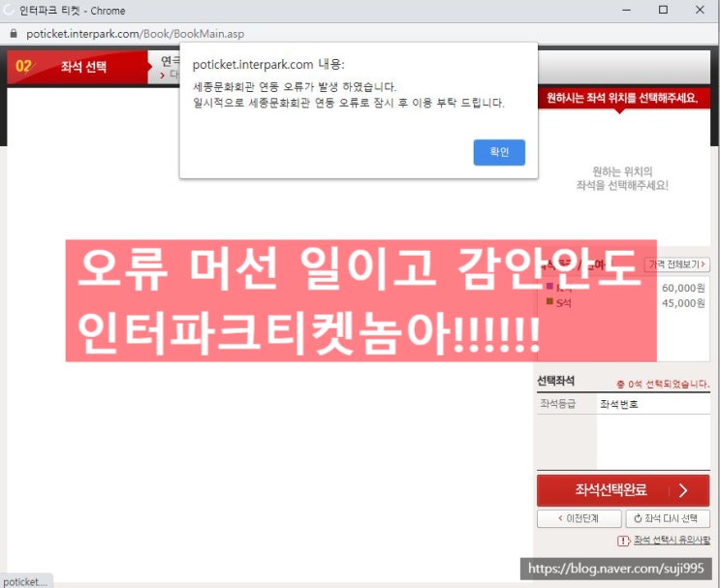Click the 45,000원 price text

(683, 303)
